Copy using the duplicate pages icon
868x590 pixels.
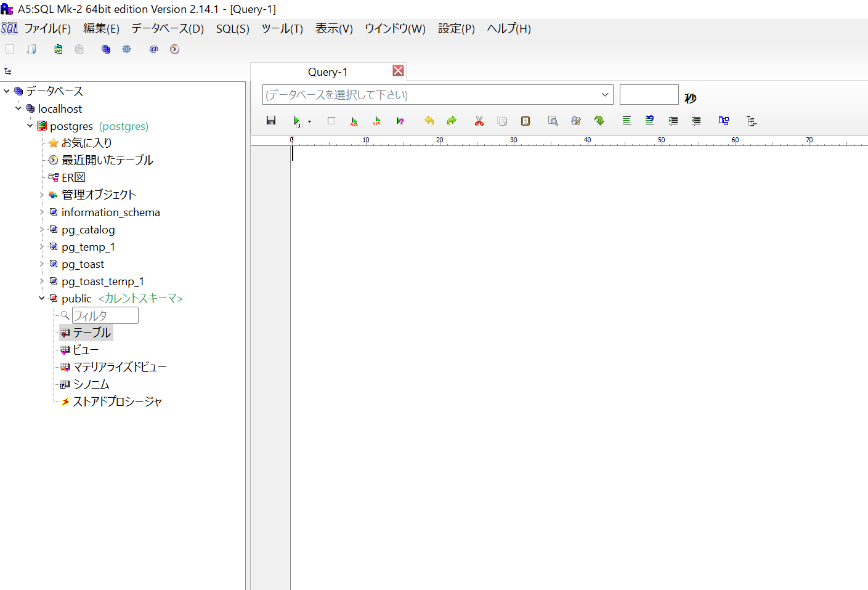tap(502, 121)
